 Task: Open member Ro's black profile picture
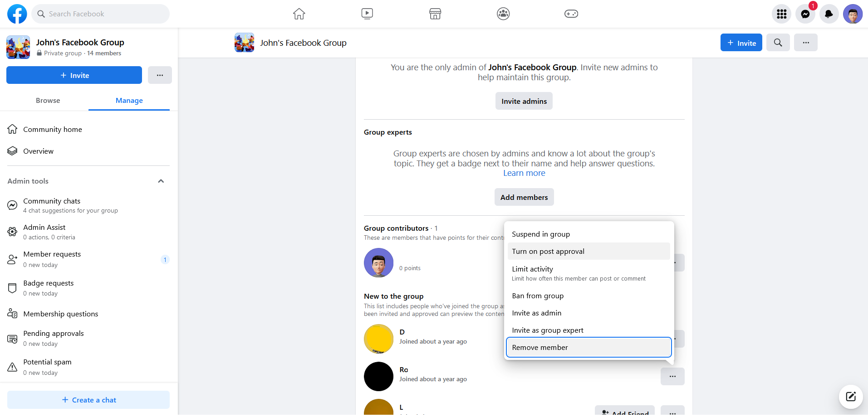[x=378, y=376]
